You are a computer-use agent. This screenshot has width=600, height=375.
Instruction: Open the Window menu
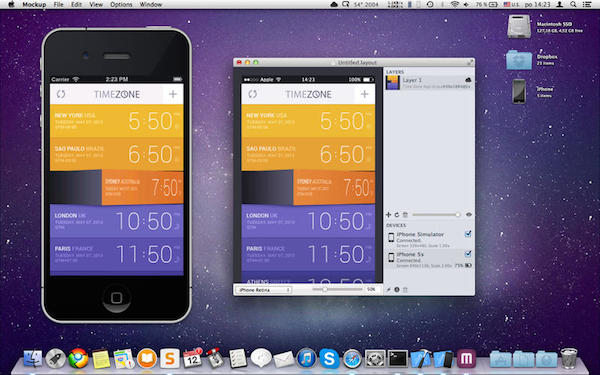point(150,5)
